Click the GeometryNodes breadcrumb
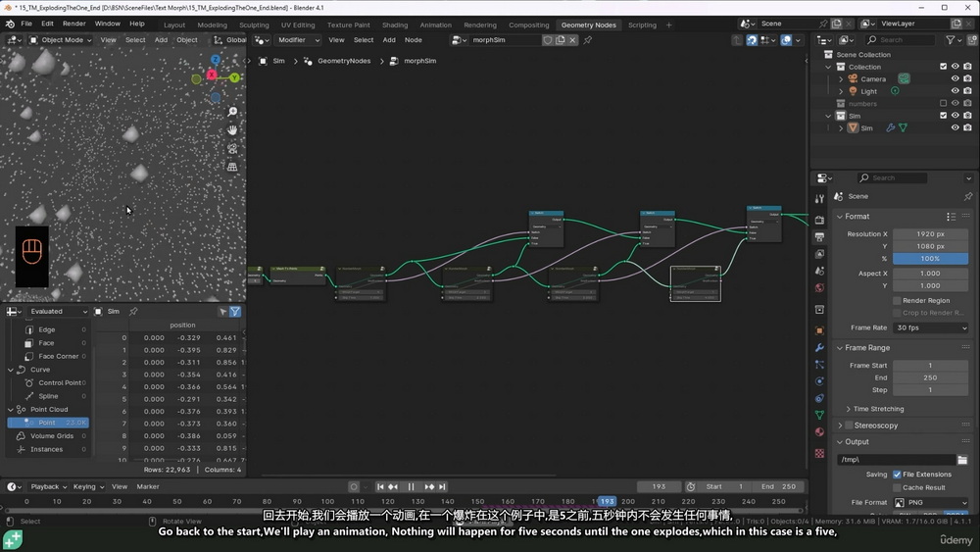Screen dimensions: 980x552 coord(344,61)
